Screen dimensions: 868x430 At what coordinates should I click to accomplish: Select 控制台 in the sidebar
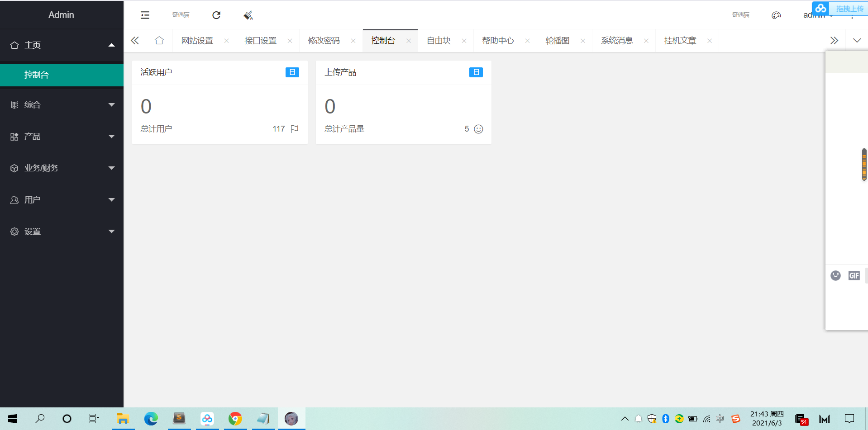click(62, 75)
